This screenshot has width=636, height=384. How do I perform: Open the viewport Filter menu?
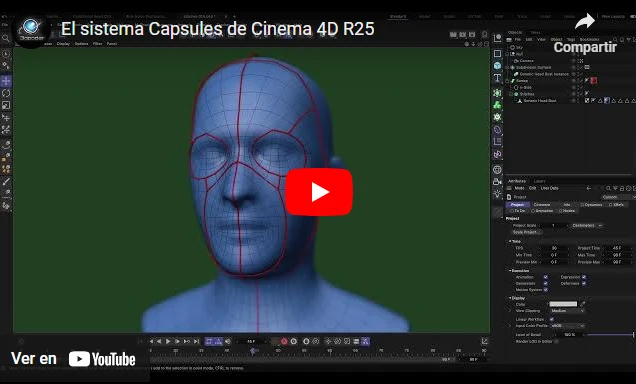(97, 43)
